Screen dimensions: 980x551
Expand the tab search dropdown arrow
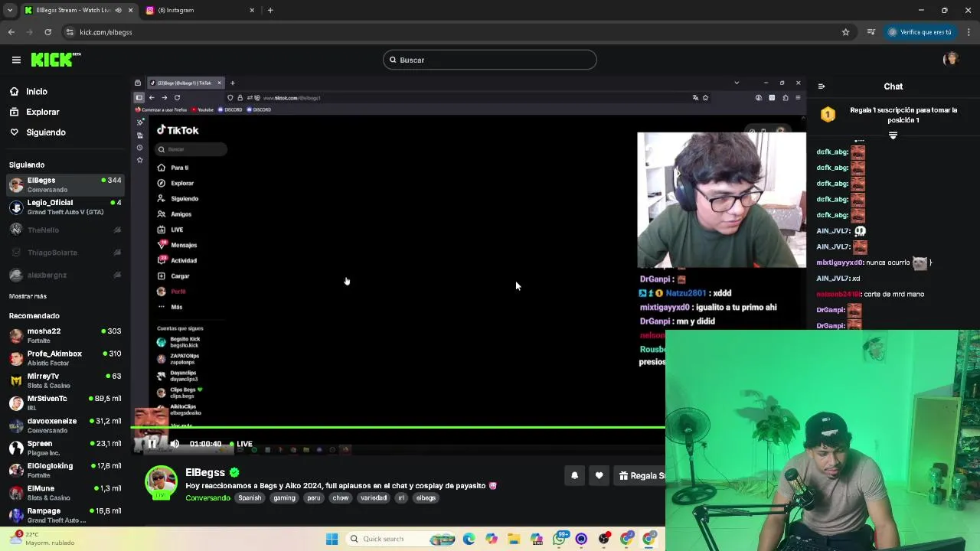pos(10,10)
